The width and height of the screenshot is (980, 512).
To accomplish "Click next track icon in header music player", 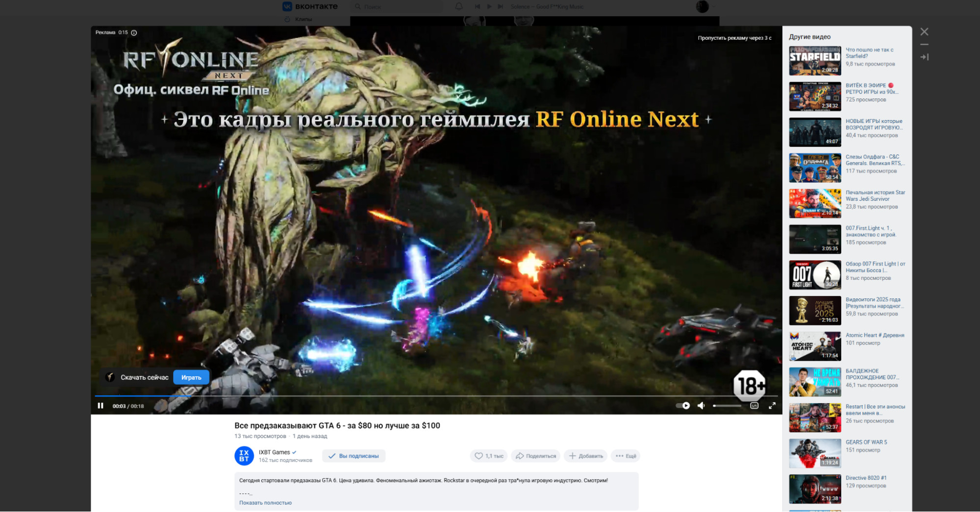I will point(500,6).
